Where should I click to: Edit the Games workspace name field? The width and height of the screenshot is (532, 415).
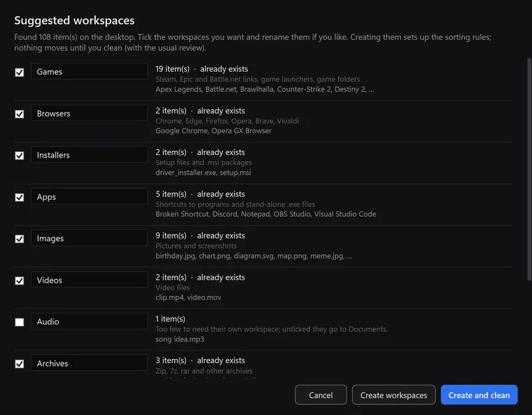click(x=90, y=72)
